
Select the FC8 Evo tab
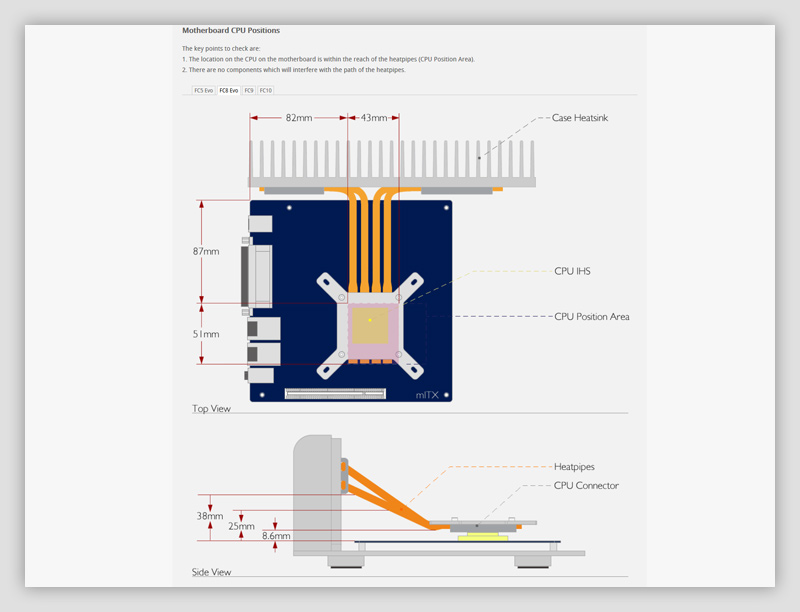click(229, 90)
